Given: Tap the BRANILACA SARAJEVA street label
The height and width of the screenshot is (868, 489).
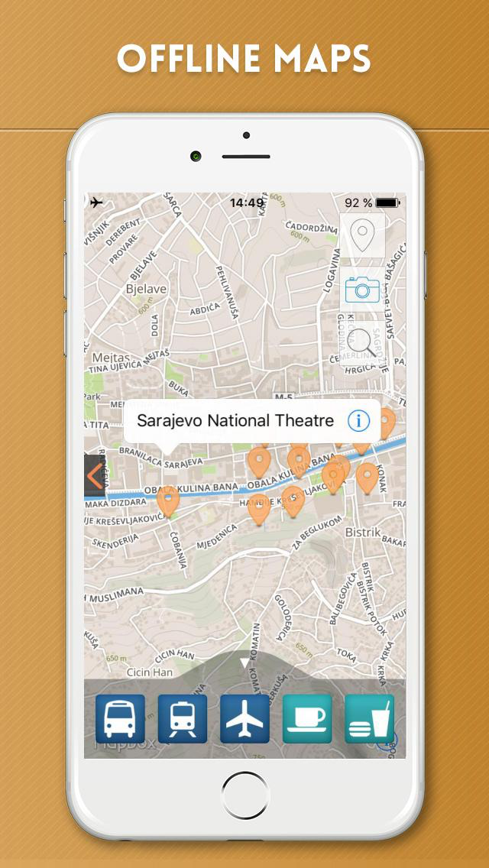Looking at the screenshot, I should (162, 459).
